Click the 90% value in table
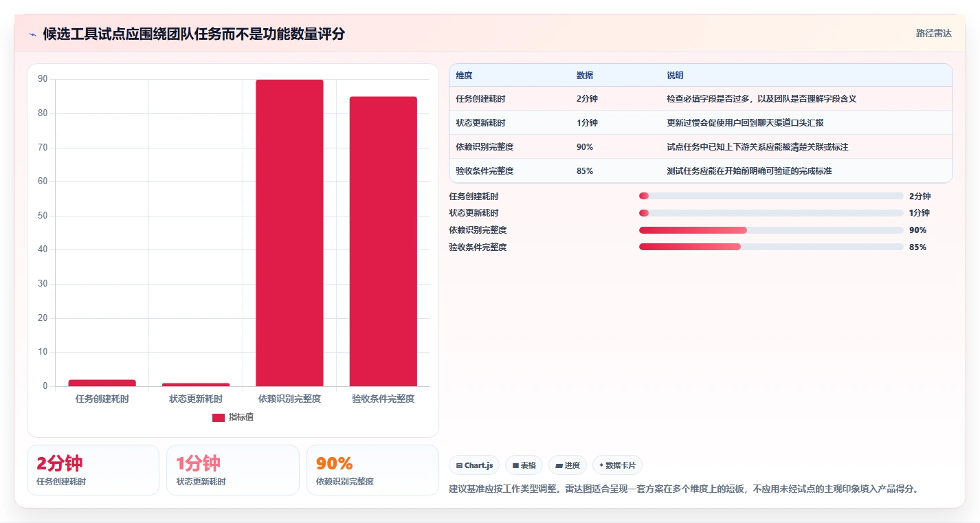980x523 pixels. pos(585,147)
